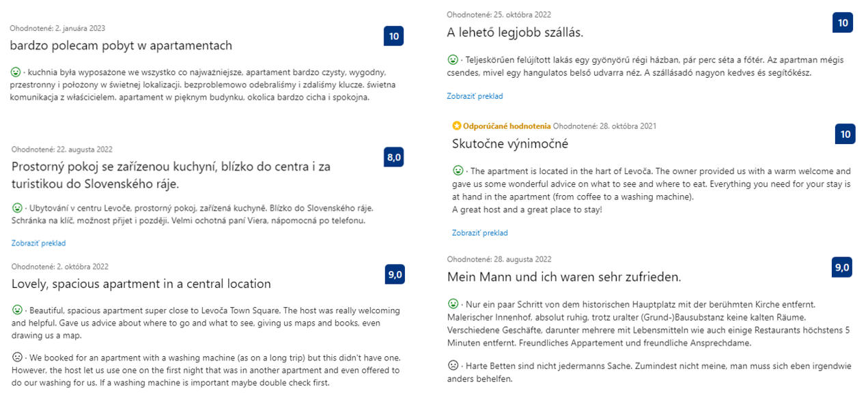Click the 8,0 score badge
This screenshot has height=395, width=868.
point(394,158)
